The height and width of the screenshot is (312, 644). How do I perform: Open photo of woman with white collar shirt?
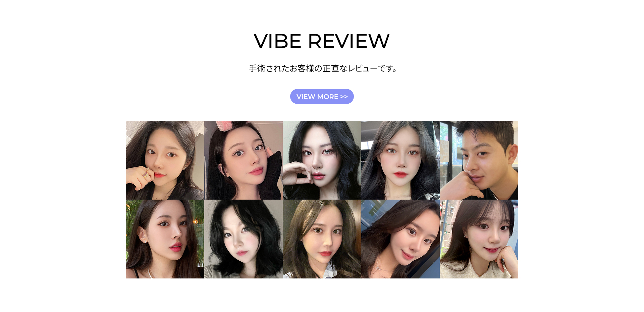tap(322, 239)
